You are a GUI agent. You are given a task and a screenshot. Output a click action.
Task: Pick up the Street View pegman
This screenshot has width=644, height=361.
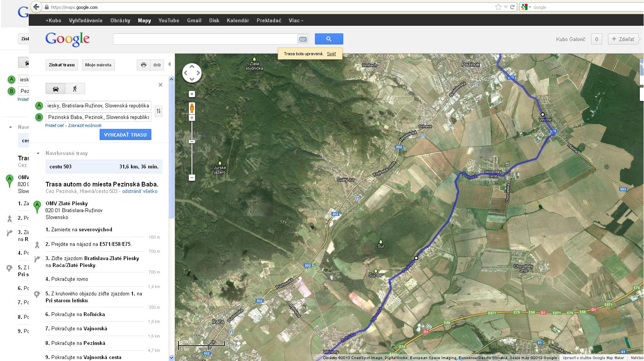(x=192, y=108)
